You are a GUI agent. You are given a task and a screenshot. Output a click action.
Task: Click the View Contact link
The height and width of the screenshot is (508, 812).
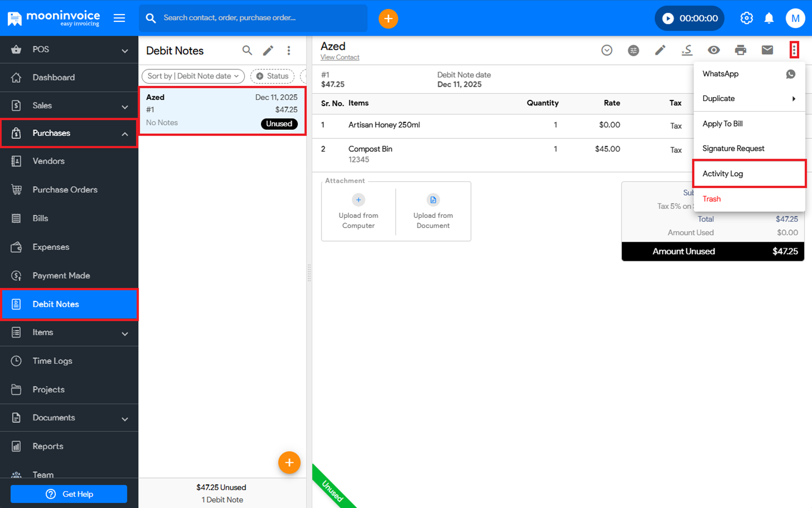click(339, 58)
